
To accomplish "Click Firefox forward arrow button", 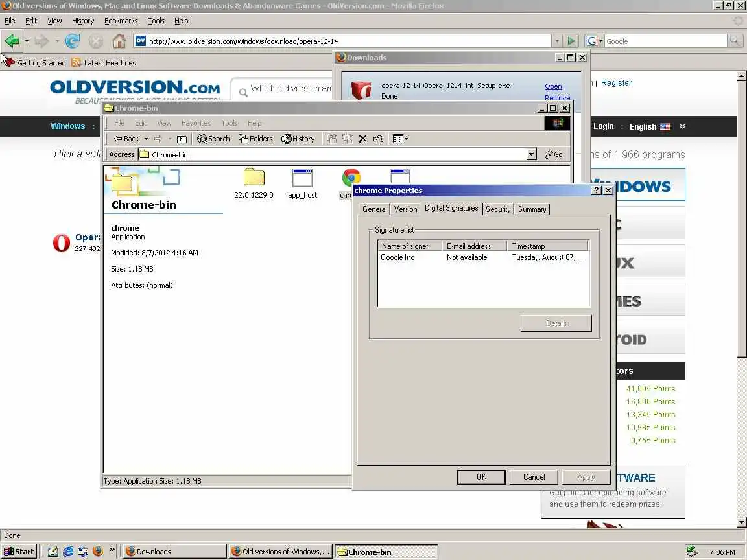I will pyautogui.click(x=42, y=41).
